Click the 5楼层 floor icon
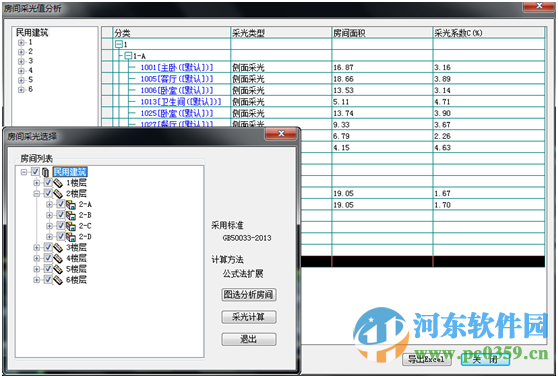 tap(58, 269)
